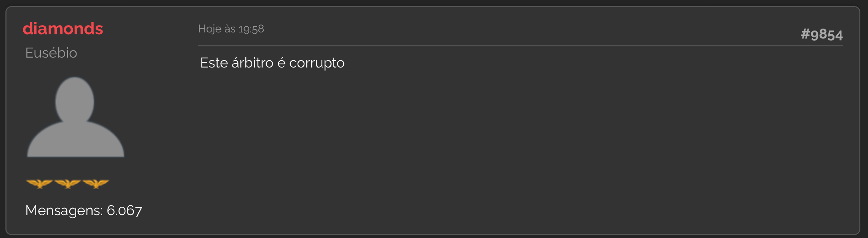Select the Eusébio rank title
The height and width of the screenshot is (238, 868).
51,53
